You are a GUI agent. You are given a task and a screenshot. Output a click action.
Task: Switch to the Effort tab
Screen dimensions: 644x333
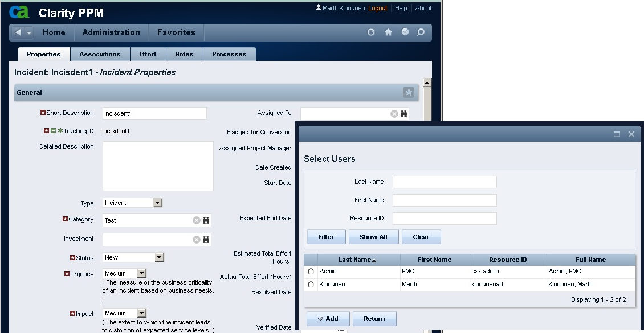(x=148, y=54)
